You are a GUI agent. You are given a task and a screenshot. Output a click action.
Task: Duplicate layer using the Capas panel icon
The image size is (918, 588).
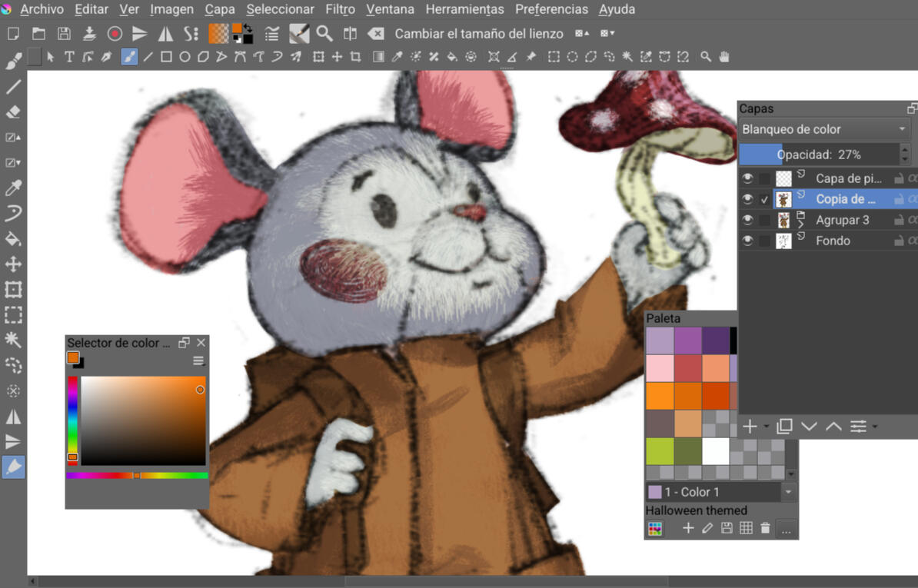784,427
